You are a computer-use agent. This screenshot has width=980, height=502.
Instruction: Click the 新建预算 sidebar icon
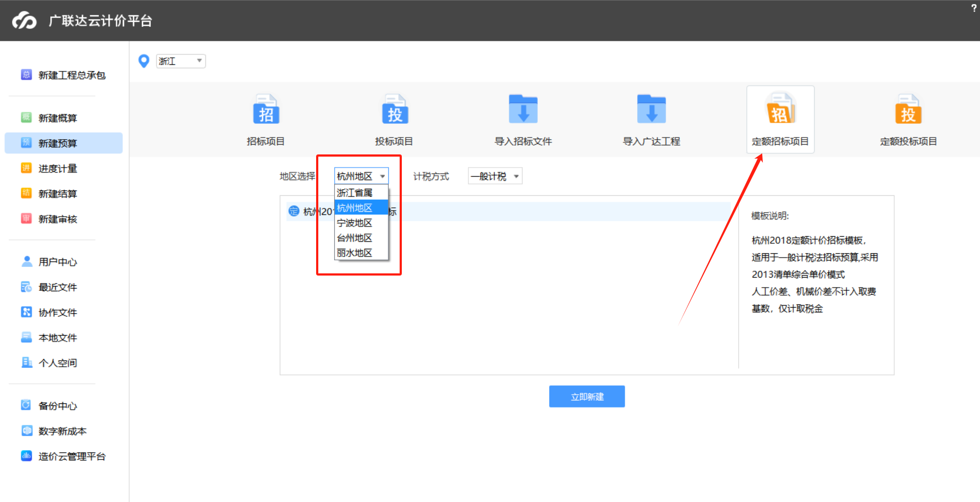click(x=26, y=142)
